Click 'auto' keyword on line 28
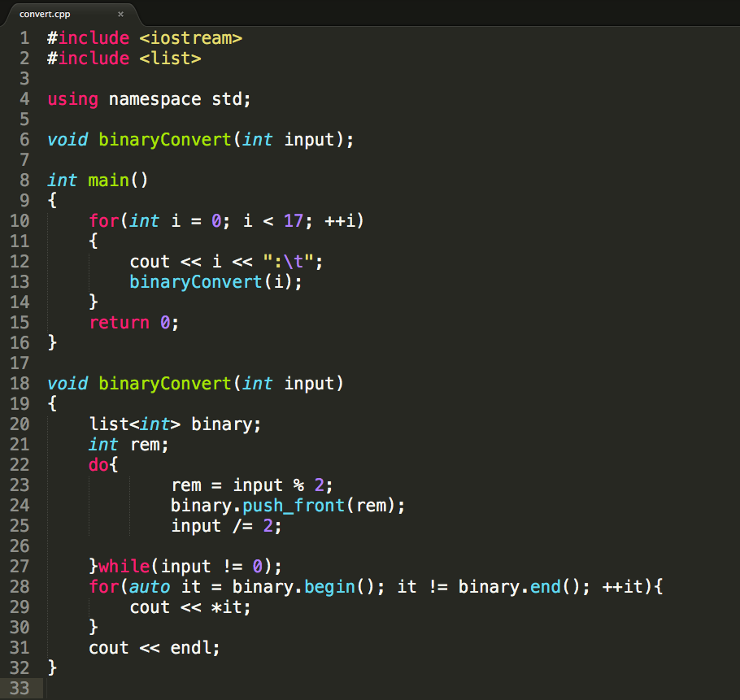 pos(150,587)
